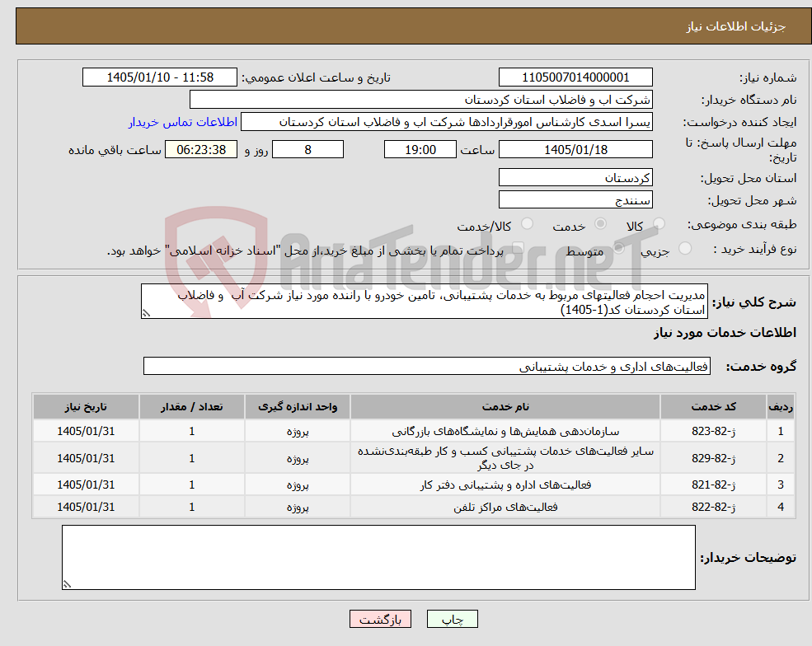Click the ردیف column header
The width and height of the screenshot is (812, 646).
coord(781,407)
